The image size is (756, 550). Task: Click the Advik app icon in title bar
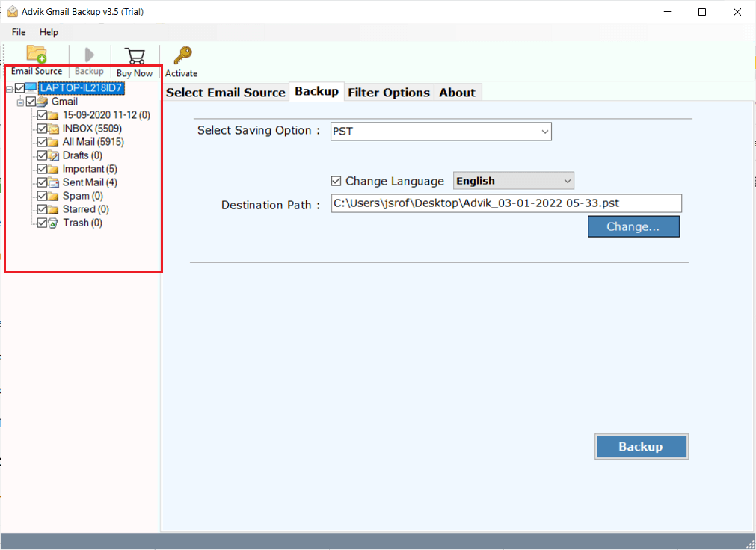(x=13, y=11)
